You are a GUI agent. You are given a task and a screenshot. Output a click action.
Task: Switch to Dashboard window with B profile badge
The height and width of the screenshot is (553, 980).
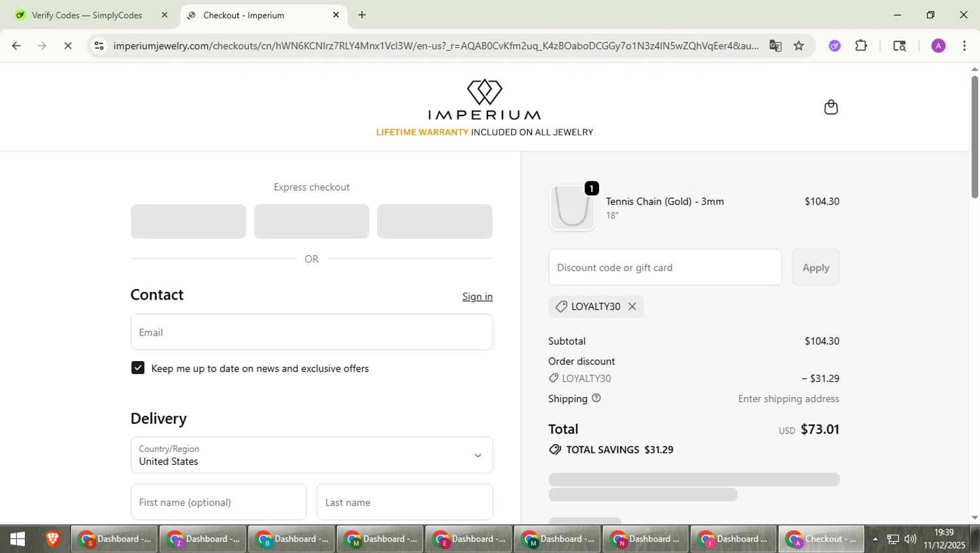[291, 539]
